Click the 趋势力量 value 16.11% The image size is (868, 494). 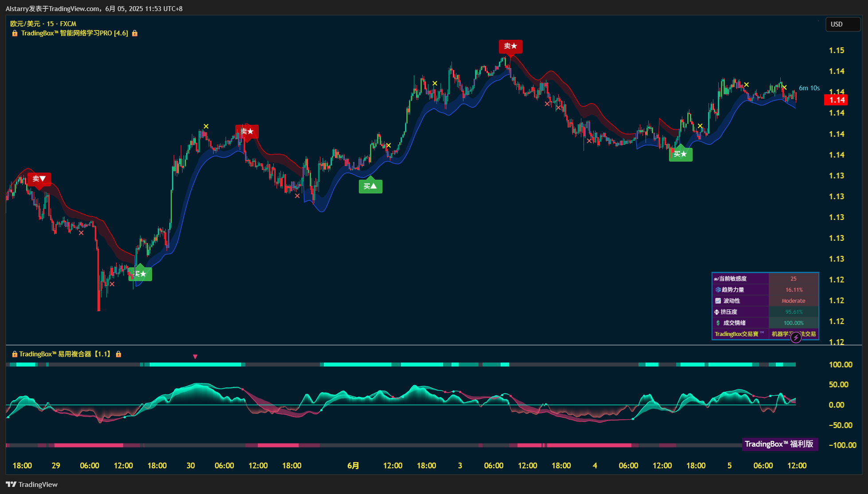pos(794,289)
